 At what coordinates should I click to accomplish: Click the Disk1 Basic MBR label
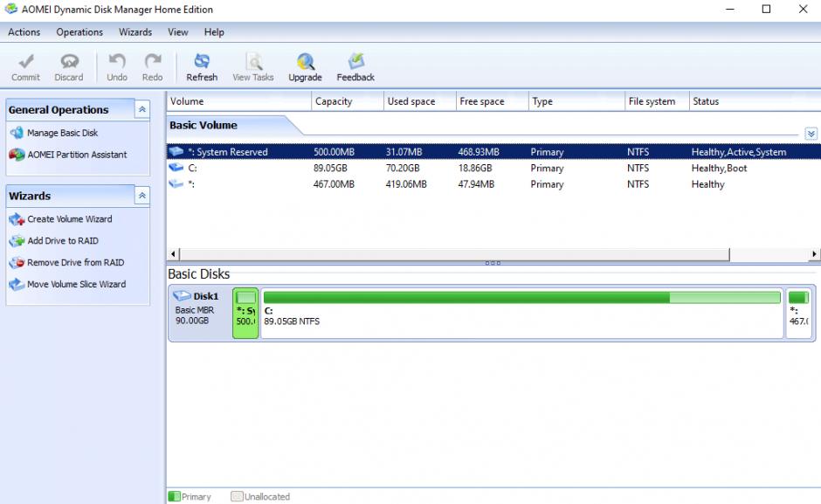click(x=194, y=309)
